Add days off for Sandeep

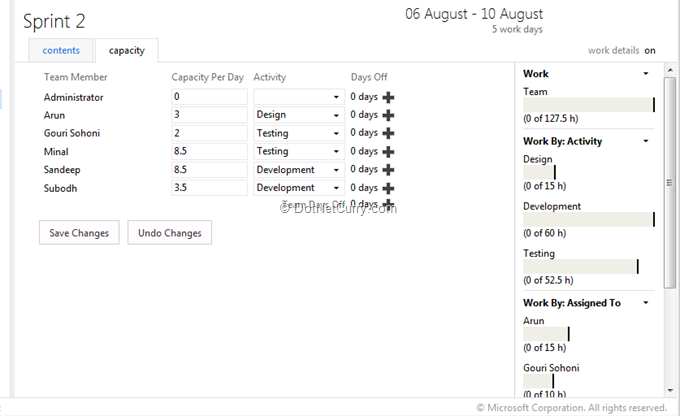(x=388, y=170)
